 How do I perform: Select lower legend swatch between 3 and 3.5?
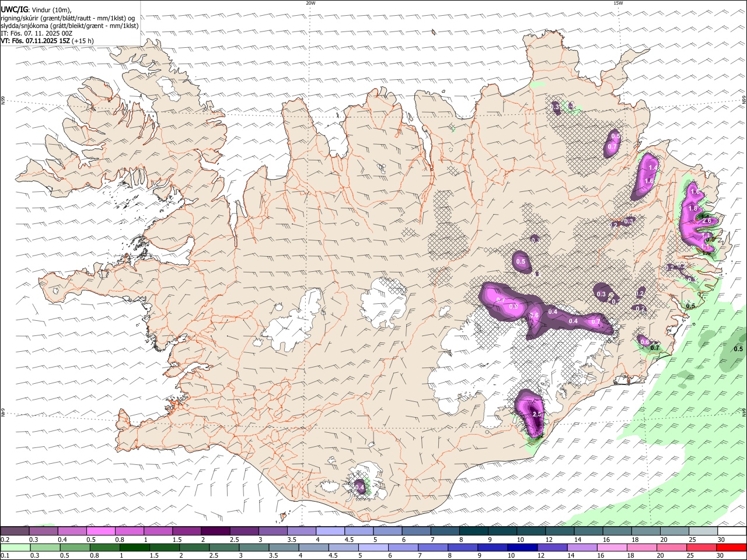click(x=253, y=547)
